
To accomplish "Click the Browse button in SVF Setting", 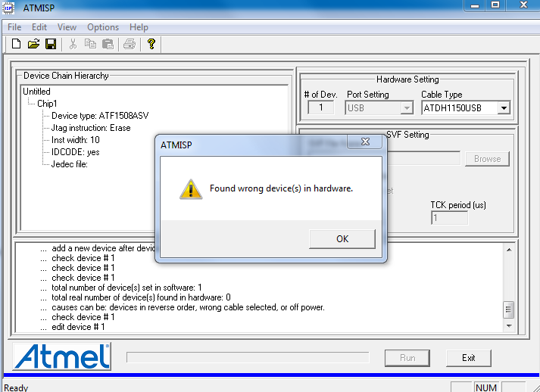I will coord(487,159).
